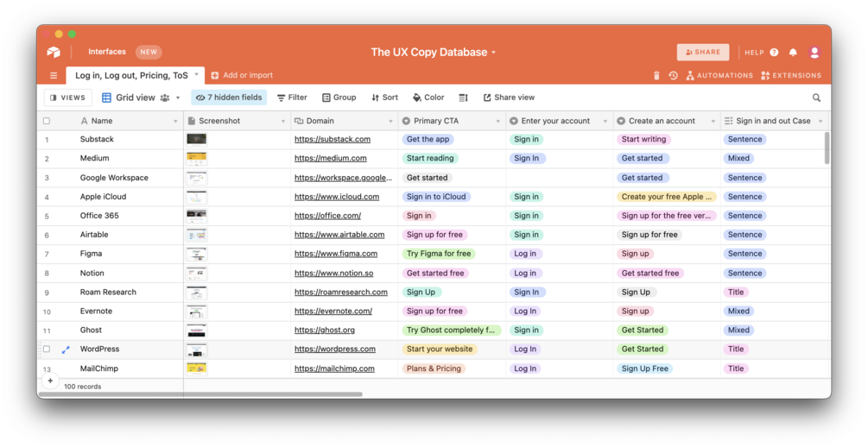868x447 pixels.
Task: Open the Help question mark icon
Action: pos(774,52)
